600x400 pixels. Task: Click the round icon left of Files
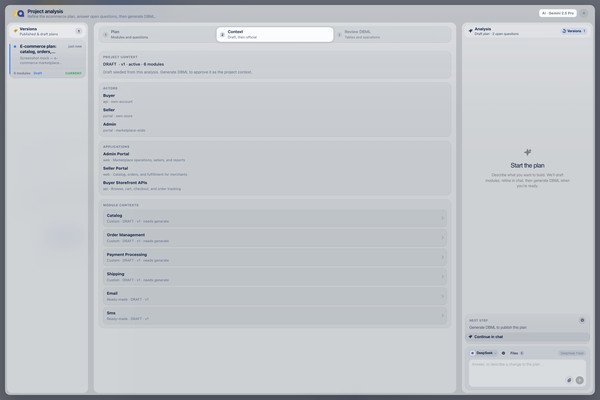(x=503, y=353)
